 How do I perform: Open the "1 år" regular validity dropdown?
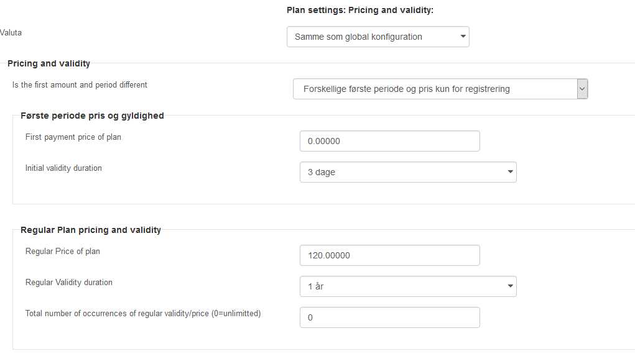(408, 286)
